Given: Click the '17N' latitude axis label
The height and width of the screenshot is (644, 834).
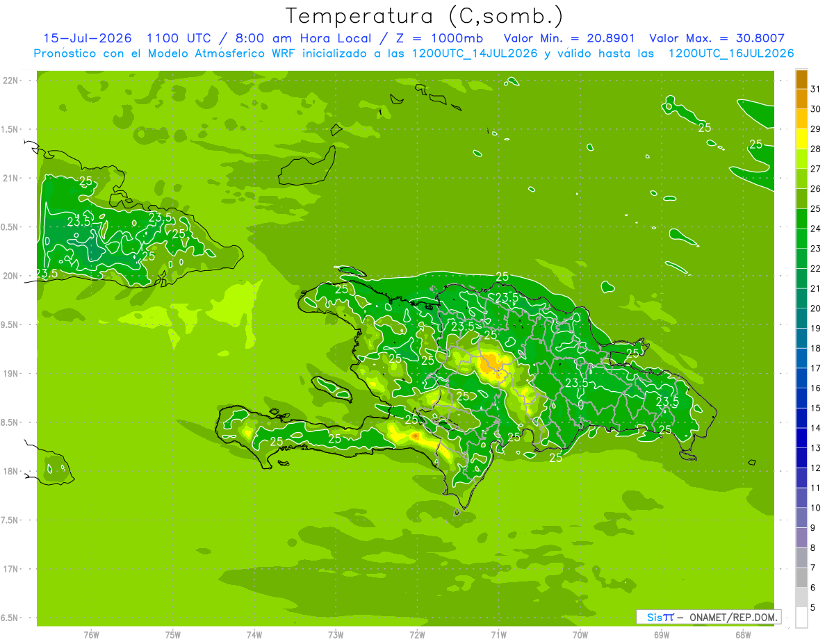Looking at the screenshot, I should point(11,569).
